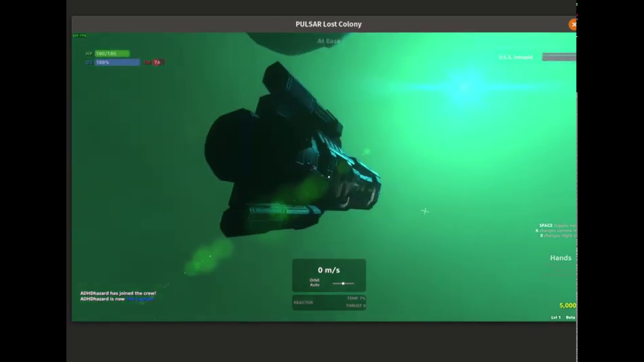Click the Lvl 1 indicator
Viewport: 644px width, 362px height.
pyautogui.click(x=555, y=318)
